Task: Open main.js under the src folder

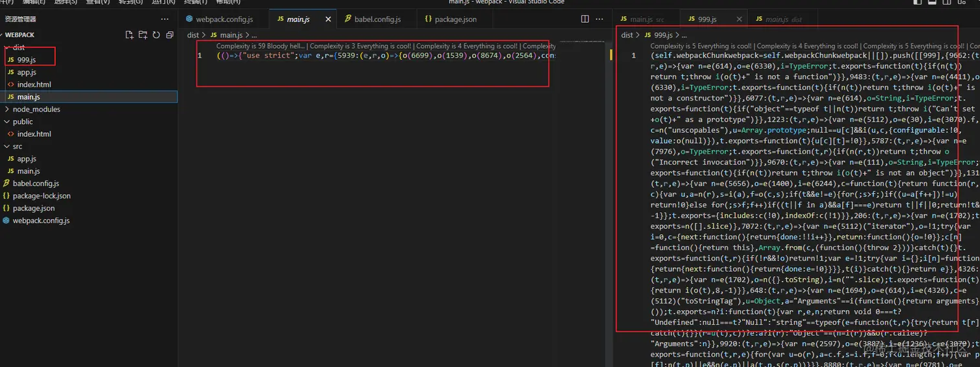Action: [89, 171]
